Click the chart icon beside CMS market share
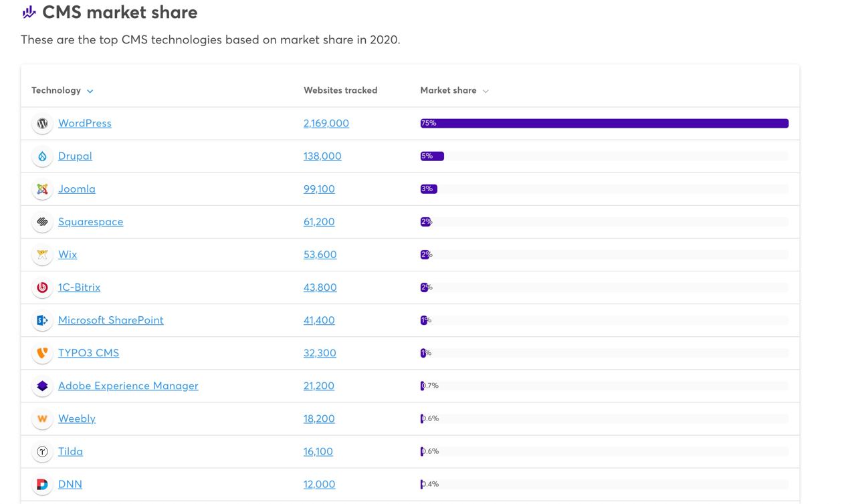The height and width of the screenshot is (504, 856). [x=29, y=12]
